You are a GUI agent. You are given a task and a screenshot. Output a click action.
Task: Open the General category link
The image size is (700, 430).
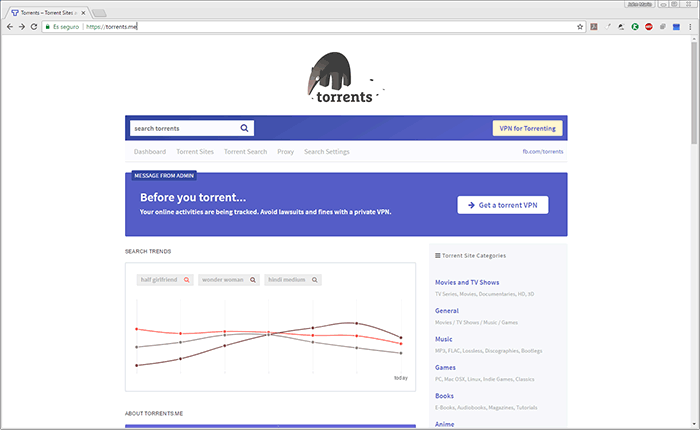pos(446,311)
